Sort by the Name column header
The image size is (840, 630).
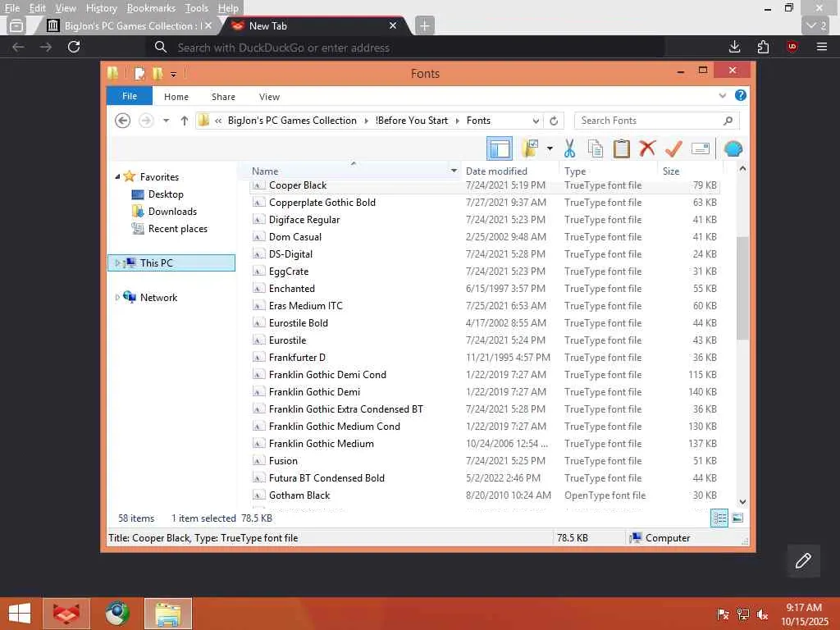348,171
